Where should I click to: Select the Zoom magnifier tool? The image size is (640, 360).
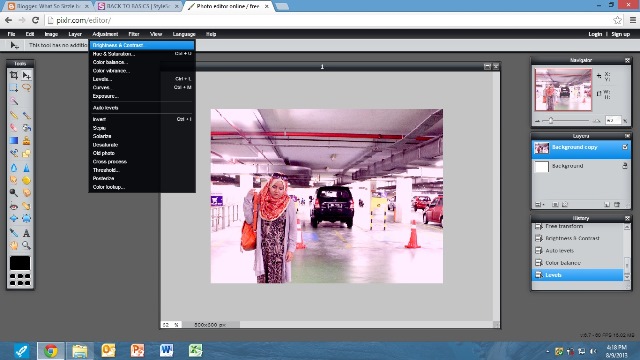tap(27, 245)
